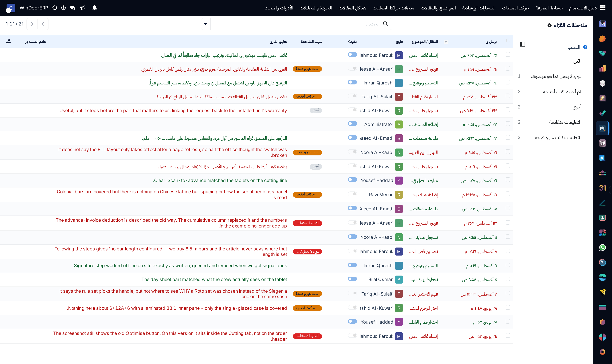Go to مساحة المعرفة menu item

click(549, 8)
